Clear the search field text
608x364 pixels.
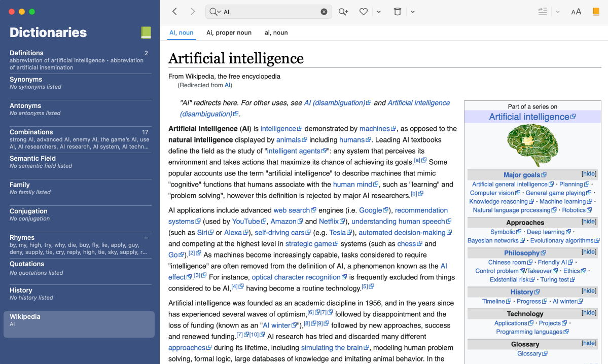coord(324,12)
